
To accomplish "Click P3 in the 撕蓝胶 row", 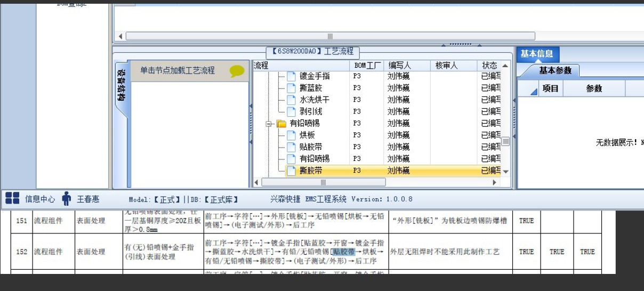I will click(x=357, y=88).
